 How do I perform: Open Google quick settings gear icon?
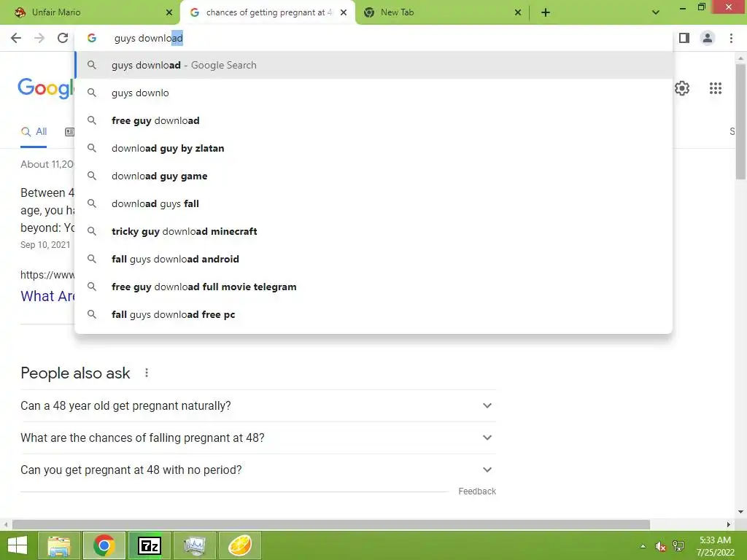pyautogui.click(x=682, y=88)
